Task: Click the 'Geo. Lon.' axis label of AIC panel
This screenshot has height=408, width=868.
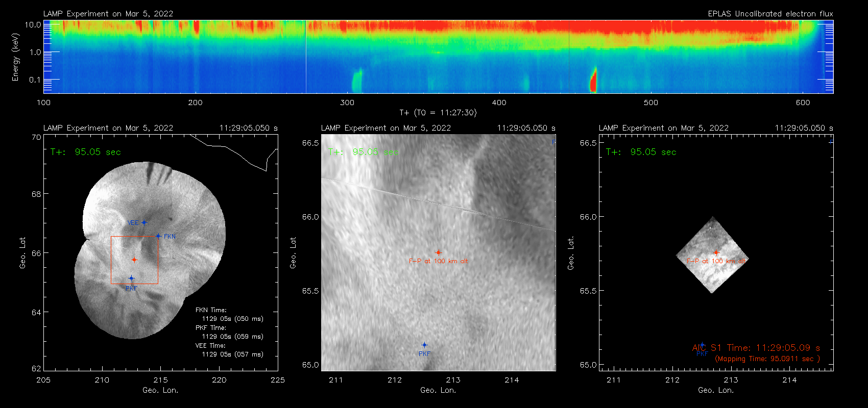Action: click(x=716, y=390)
